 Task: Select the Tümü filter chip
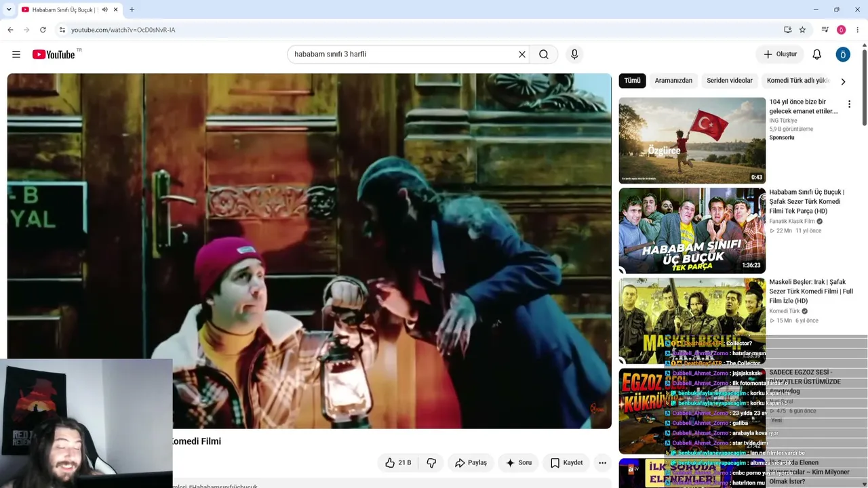pyautogui.click(x=632, y=81)
